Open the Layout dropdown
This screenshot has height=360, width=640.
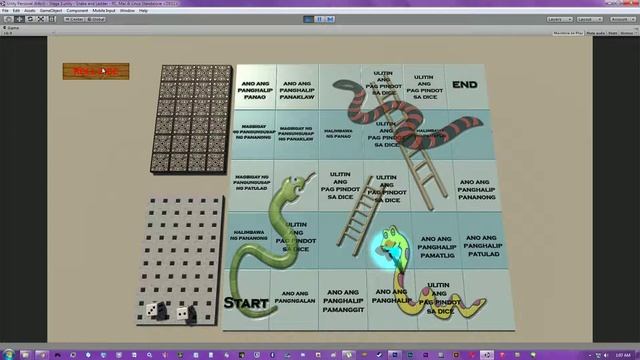coord(589,19)
